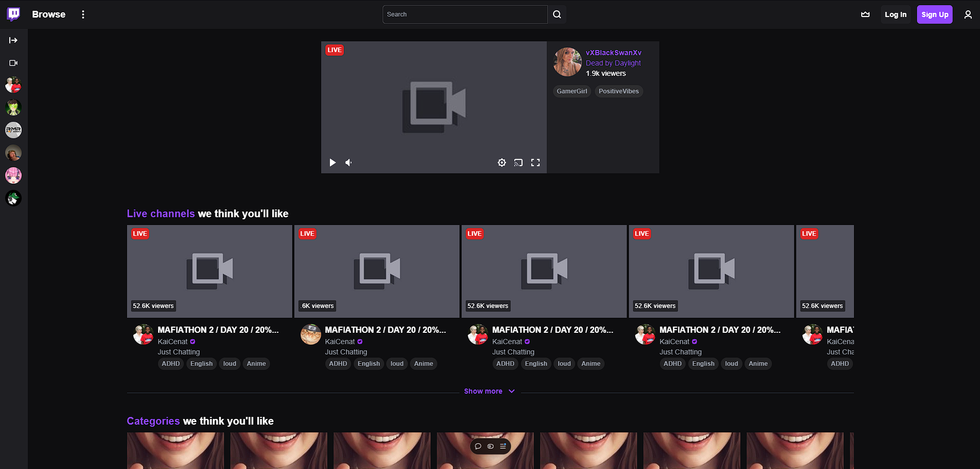Viewport: 980px width, 469px height.
Task: Click the Log In button
Action: coord(895,14)
